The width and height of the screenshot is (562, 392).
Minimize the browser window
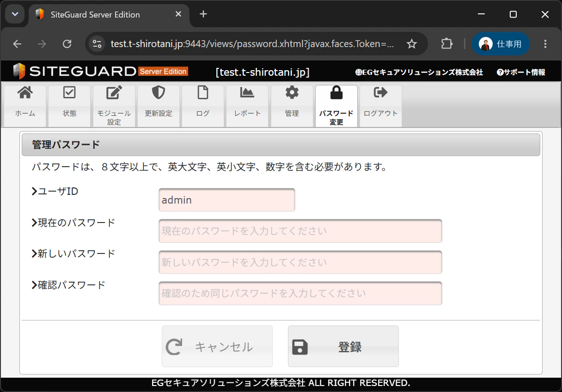481,14
